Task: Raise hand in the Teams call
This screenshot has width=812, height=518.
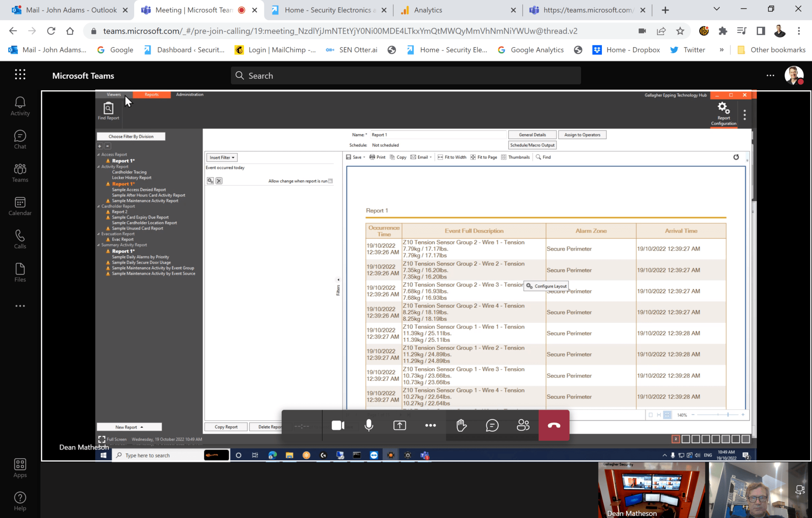Action: (461, 425)
